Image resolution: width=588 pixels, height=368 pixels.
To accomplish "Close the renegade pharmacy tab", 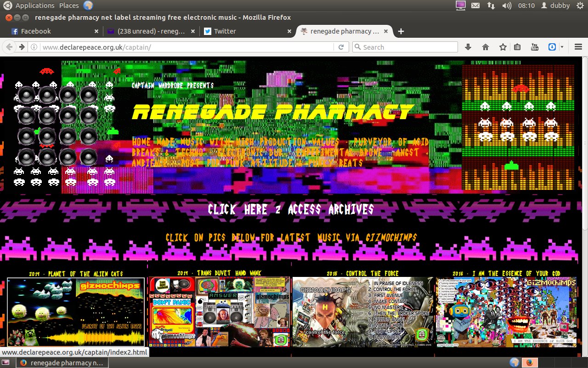I will (386, 31).
